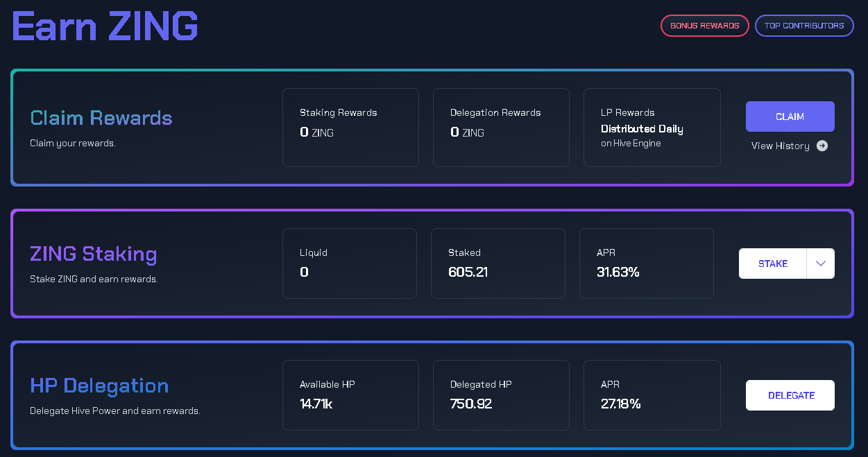Click the Delegated HP value 750.92
The height and width of the screenshot is (457, 868).
click(x=471, y=404)
